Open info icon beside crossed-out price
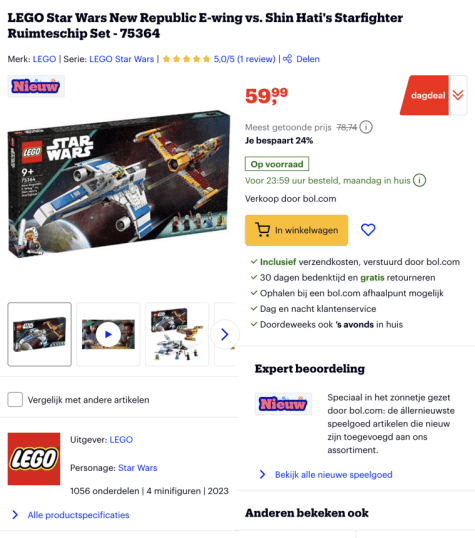The width and height of the screenshot is (475, 538). (366, 127)
